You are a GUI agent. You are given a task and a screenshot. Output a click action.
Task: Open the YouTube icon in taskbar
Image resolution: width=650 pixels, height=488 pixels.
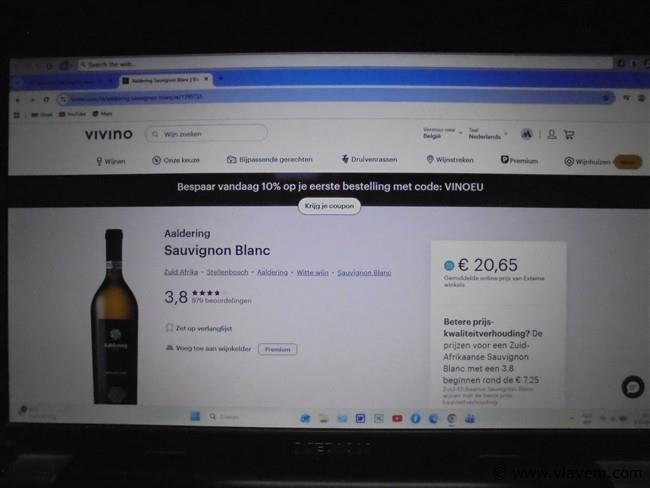coord(397,419)
